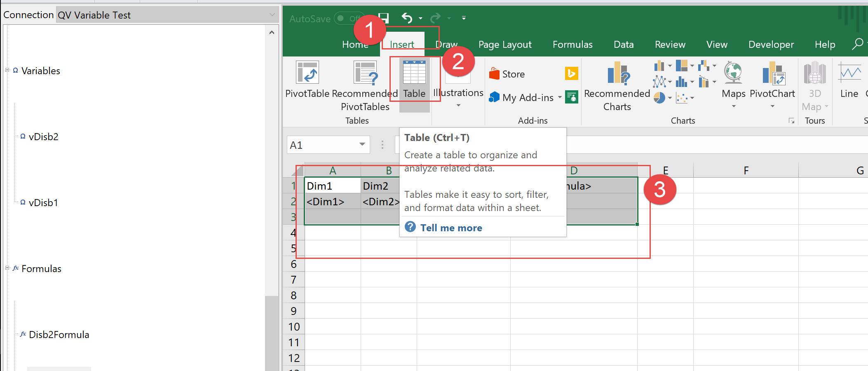
Task: Select row 8 header
Action: point(293,296)
